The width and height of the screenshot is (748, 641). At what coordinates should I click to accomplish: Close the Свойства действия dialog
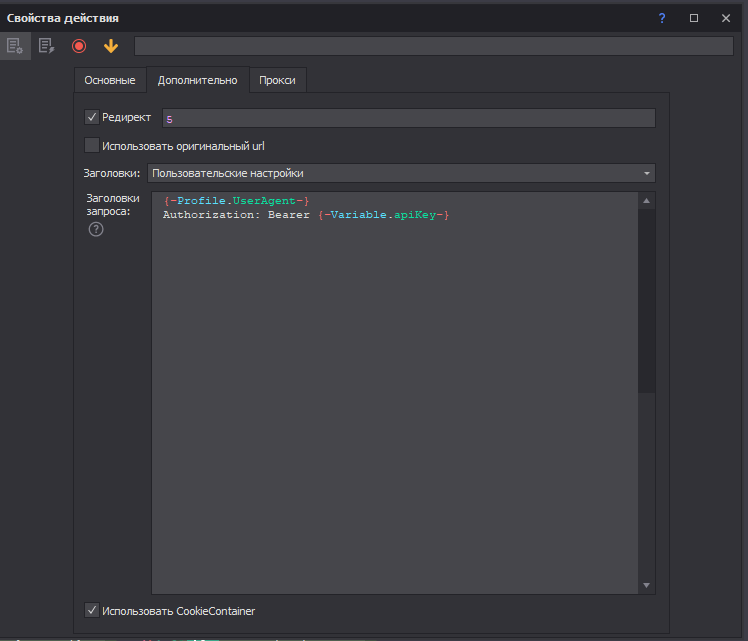tap(726, 18)
